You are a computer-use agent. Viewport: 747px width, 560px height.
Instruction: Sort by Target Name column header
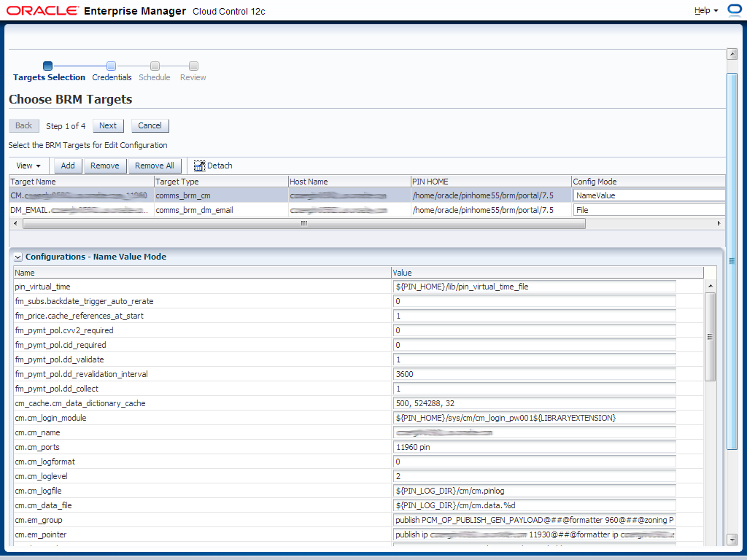(x=82, y=182)
